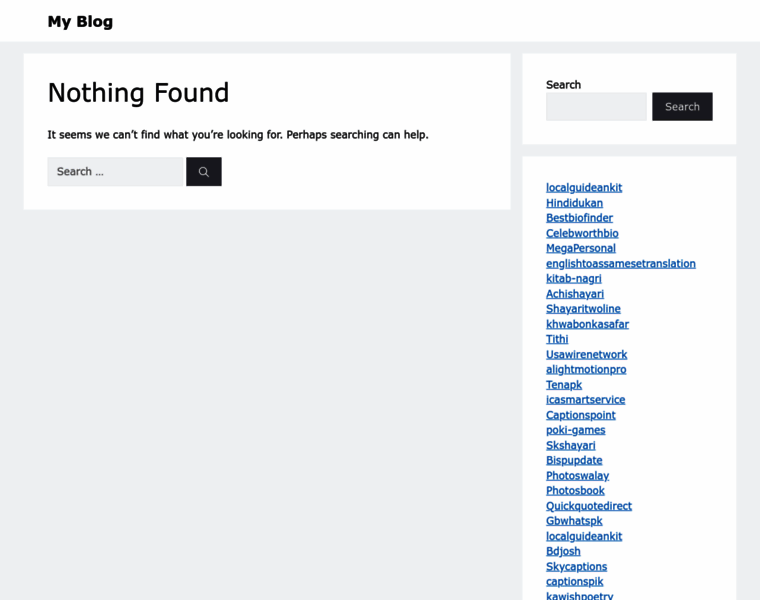
Task: Click the Tithi link
Action: (x=557, y=339)
